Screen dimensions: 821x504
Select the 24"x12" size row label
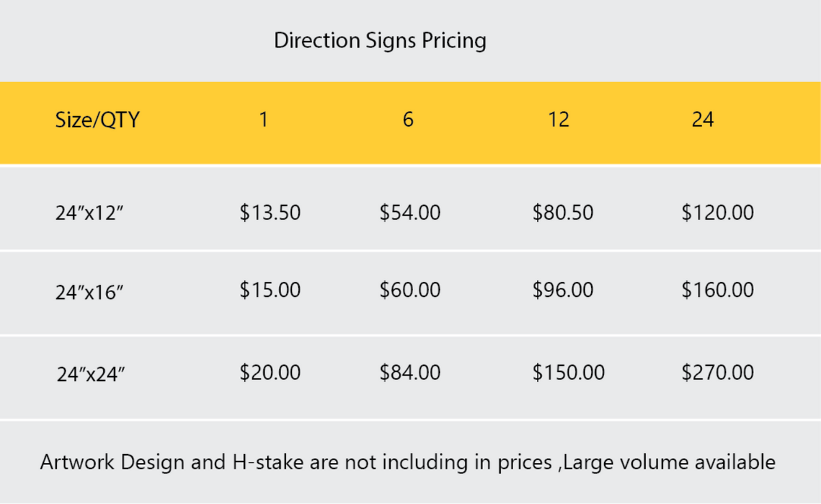point(89,213)
